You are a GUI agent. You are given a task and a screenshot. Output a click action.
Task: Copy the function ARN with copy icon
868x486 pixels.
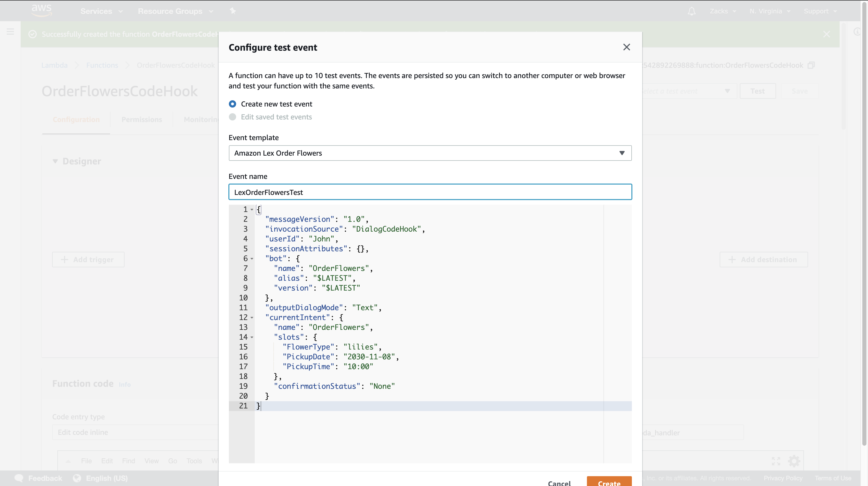811,65
